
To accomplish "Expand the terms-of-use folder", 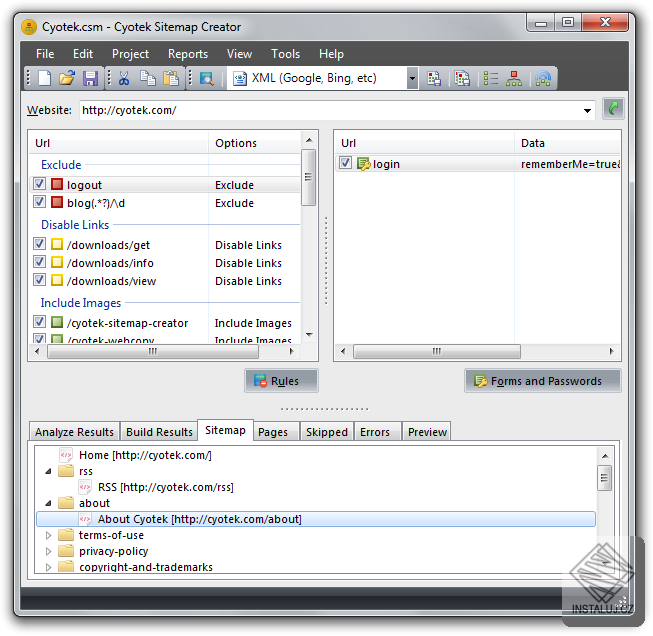I will 48,535.
